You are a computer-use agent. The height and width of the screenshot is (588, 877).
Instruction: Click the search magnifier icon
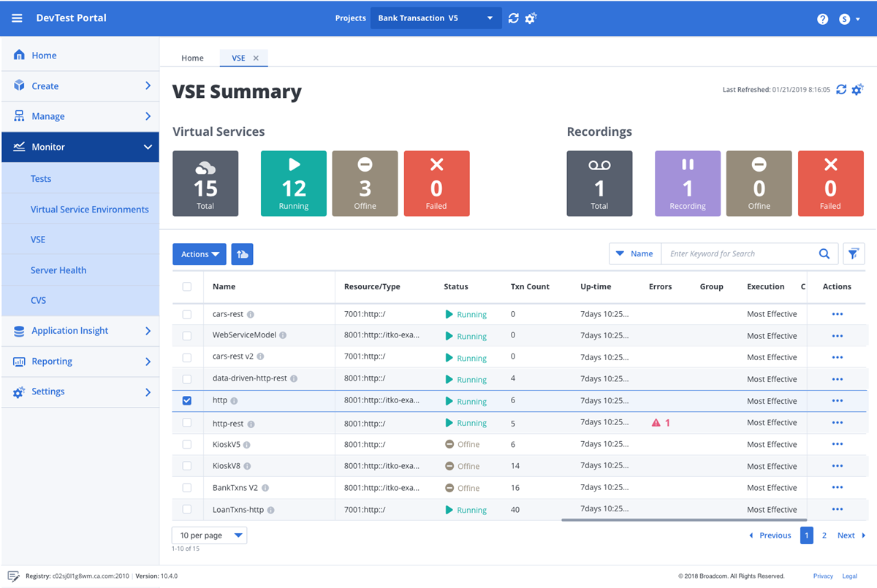824,253
